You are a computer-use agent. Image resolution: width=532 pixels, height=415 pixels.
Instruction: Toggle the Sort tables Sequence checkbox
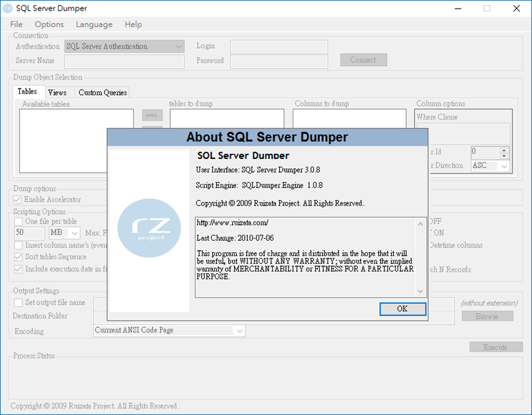pyautogui.click(x=19, y=257)
